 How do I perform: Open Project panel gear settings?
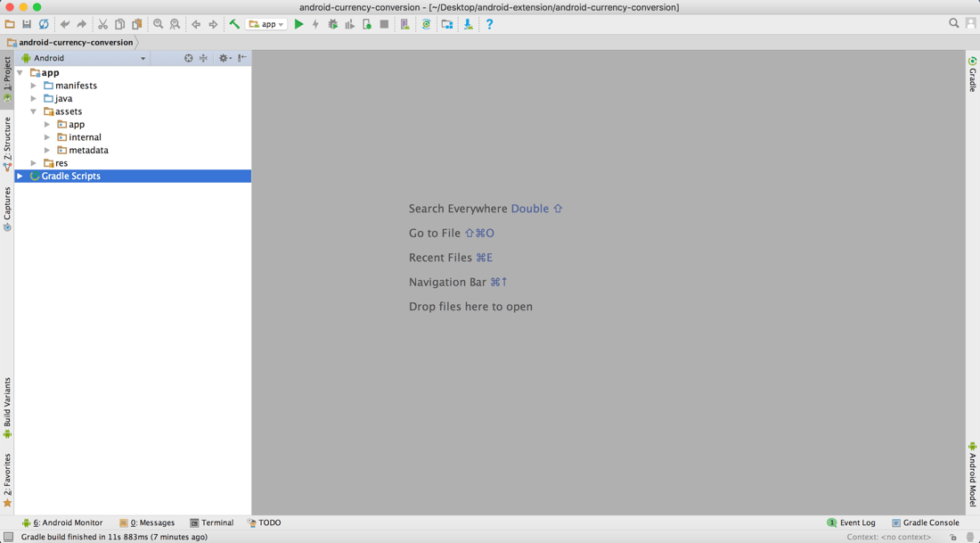(x=225, y=58)
